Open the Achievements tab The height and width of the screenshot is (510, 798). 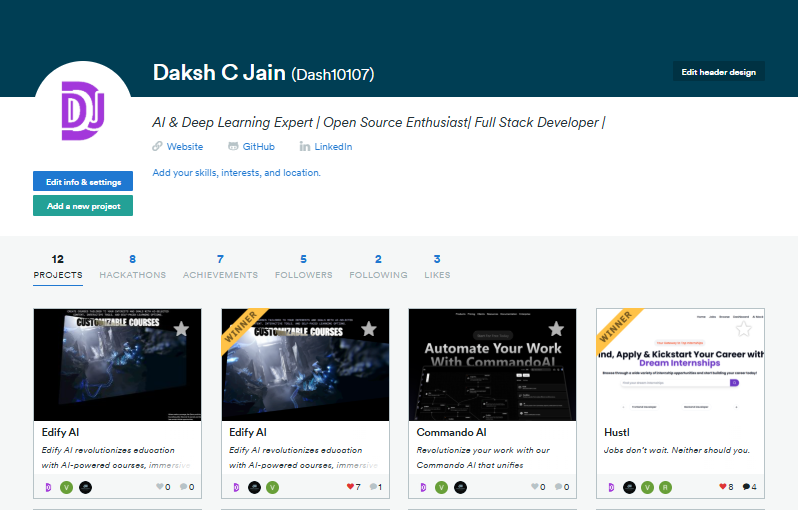220,267
